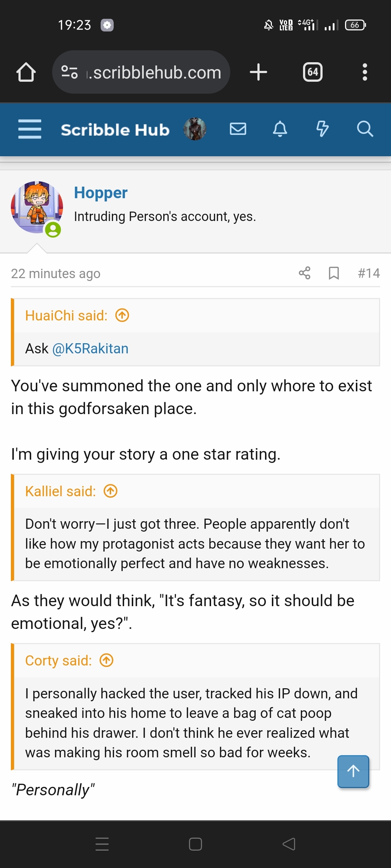Screen dimensions: 391x868
Task: Open logged-in user avatar menu in header
Action: click(195, 129)
